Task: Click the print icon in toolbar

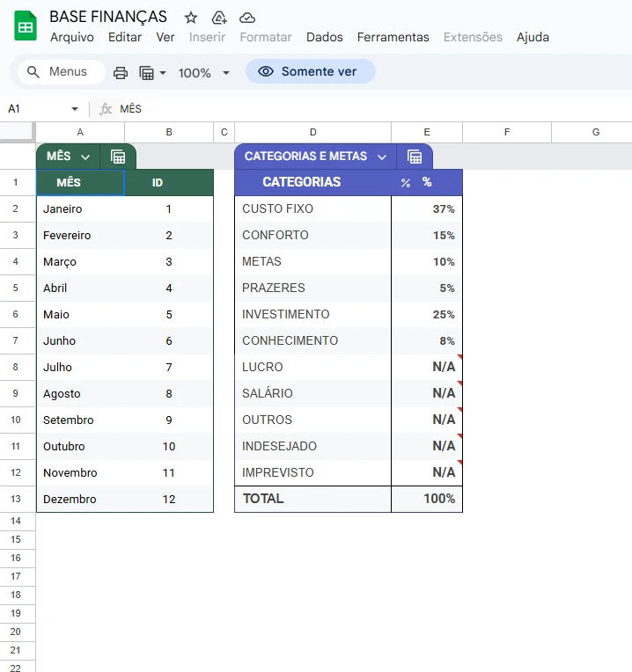Action: point(121,72)
